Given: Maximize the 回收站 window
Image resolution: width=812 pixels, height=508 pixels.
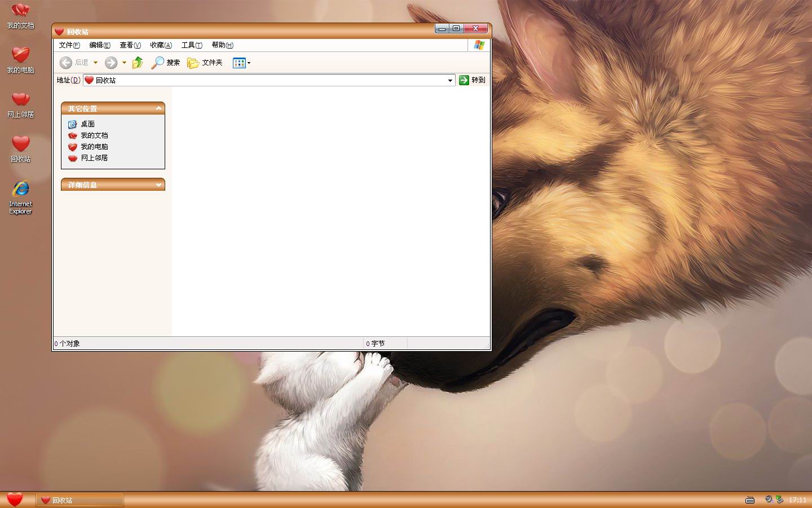Looking at the screenshot, I should tap(456, 28).
